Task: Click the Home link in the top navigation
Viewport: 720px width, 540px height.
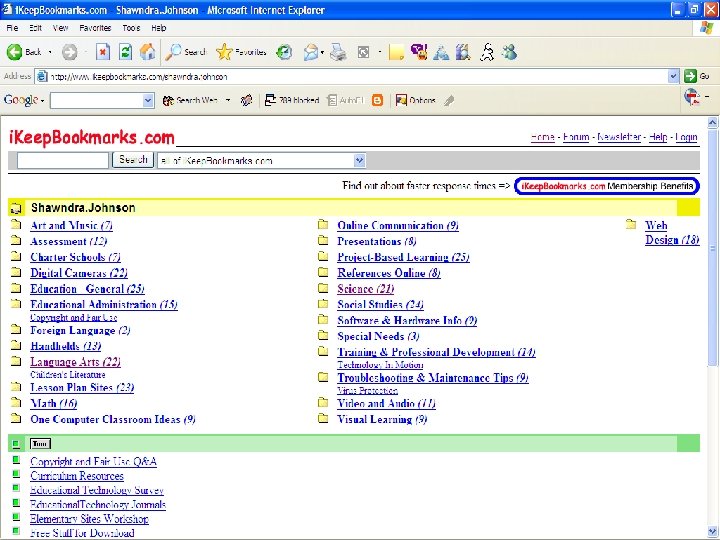Action: pos(542,137)
